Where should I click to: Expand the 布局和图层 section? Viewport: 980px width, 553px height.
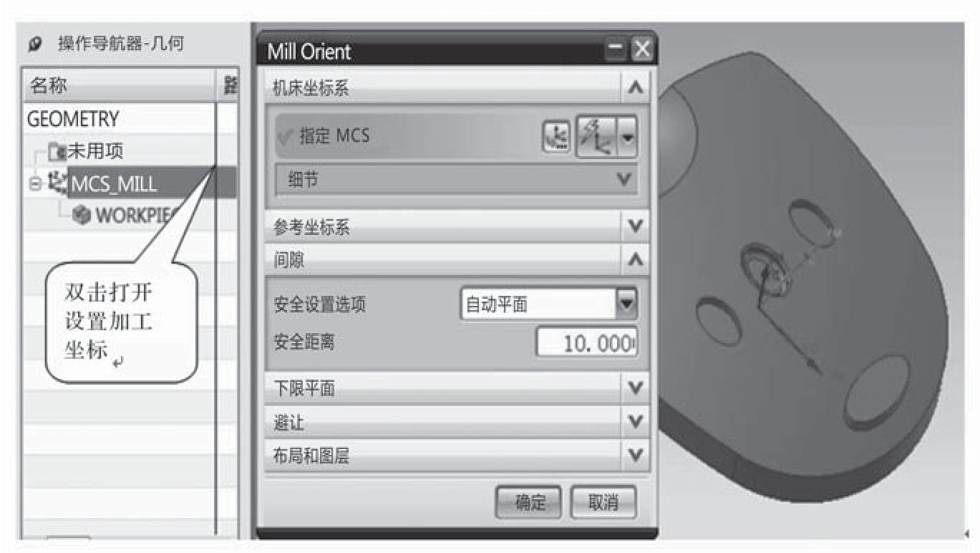(634, 456)
